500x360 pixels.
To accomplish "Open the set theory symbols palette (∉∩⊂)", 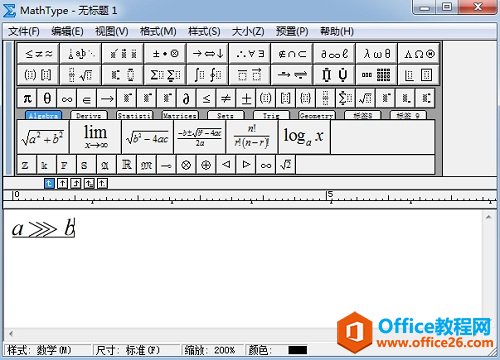I will (292, 53).
